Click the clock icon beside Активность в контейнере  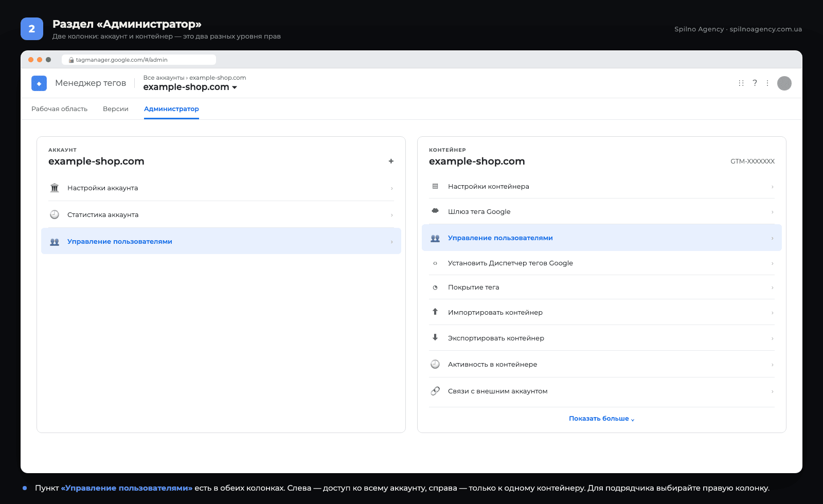pyautogui.click(x=435, y=364)
